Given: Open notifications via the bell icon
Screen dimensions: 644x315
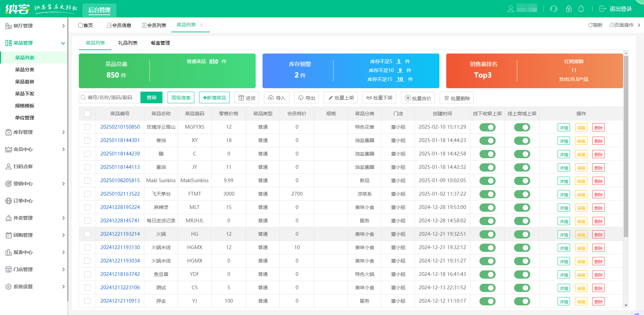Looking at the screenshot, I should [x=582, y=9].
